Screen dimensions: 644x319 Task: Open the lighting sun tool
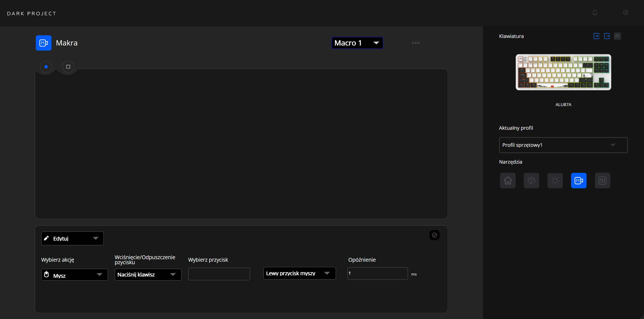click(555, 180)
